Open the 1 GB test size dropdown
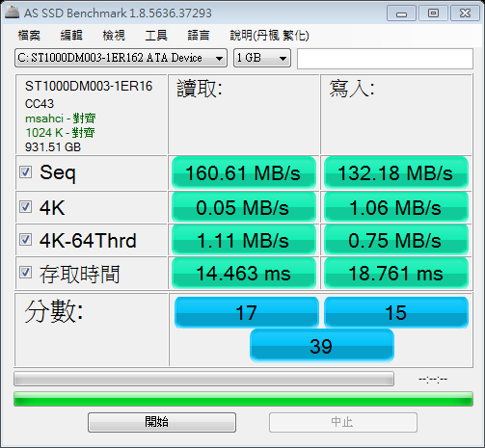 (x=262, y=58)
